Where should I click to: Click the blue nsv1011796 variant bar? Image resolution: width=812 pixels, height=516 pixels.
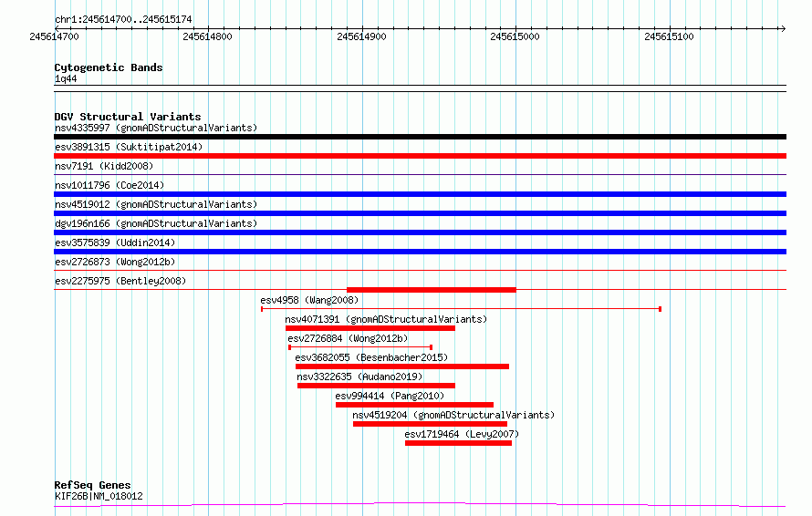(x=420, y=194)
